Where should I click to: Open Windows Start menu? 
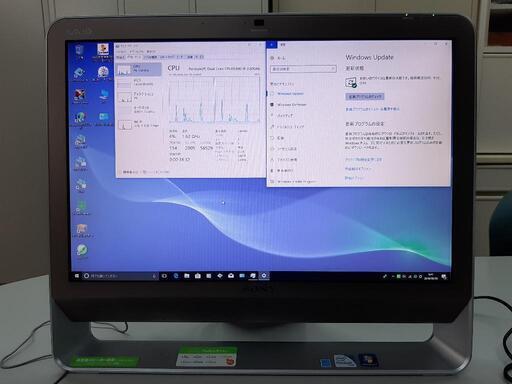[x=77, y=276]
